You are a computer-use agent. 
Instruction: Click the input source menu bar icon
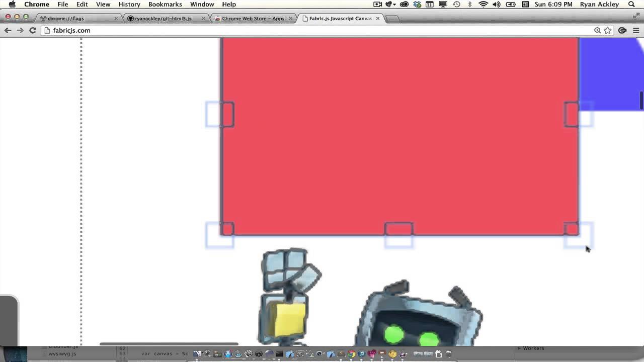pos(525,4)
